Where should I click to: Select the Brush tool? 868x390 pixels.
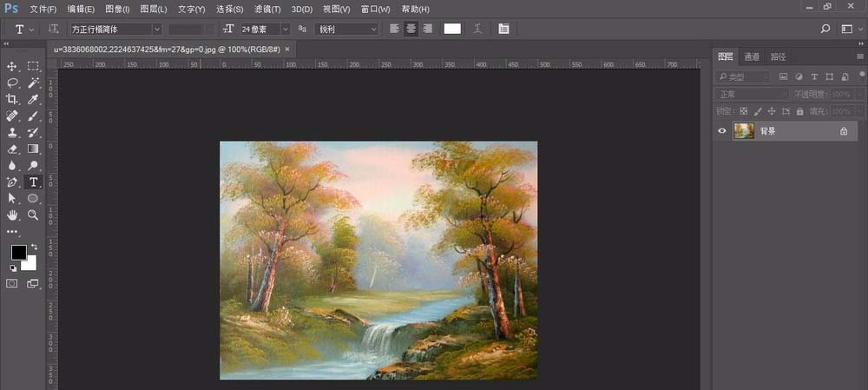point(33,116)
